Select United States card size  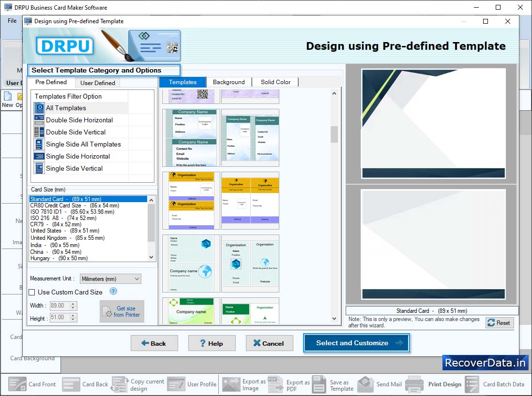[88, 231]
